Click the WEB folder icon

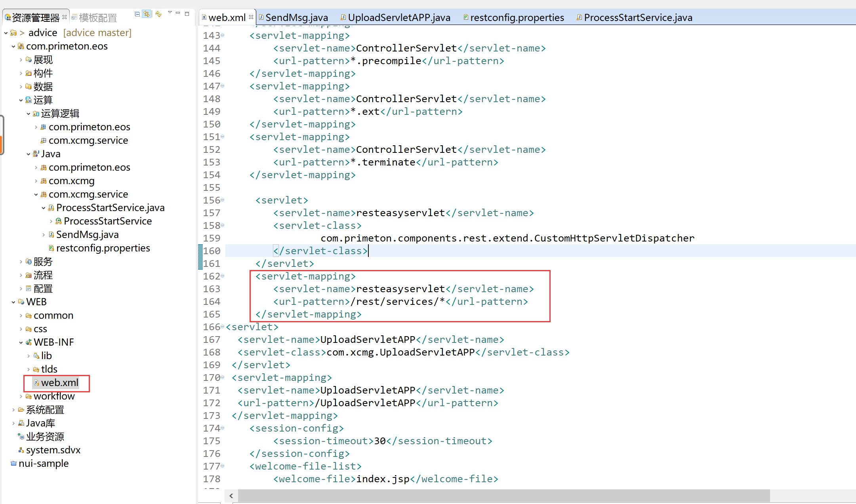point(21,302)
